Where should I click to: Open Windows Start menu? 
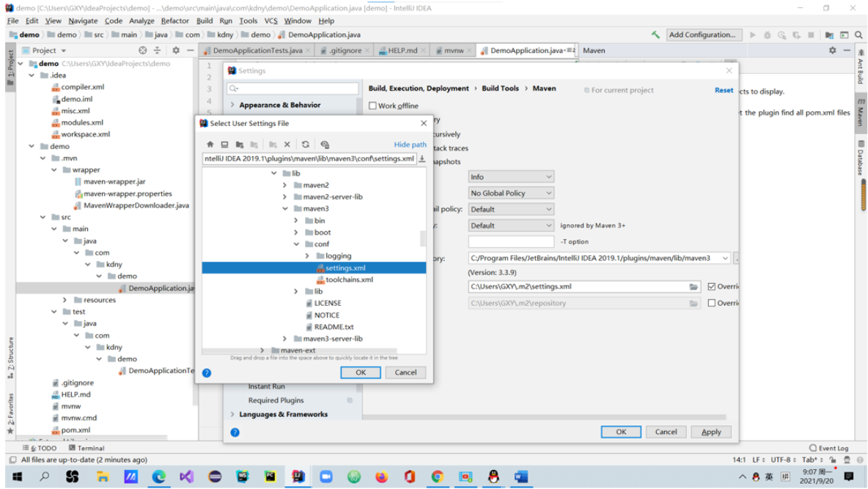tap(17, 477)
